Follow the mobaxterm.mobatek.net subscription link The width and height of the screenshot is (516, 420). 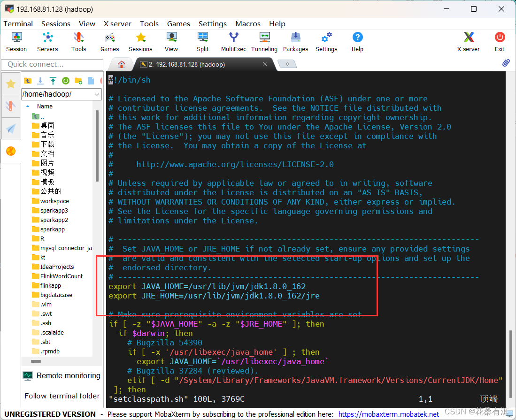pos(387,414)
